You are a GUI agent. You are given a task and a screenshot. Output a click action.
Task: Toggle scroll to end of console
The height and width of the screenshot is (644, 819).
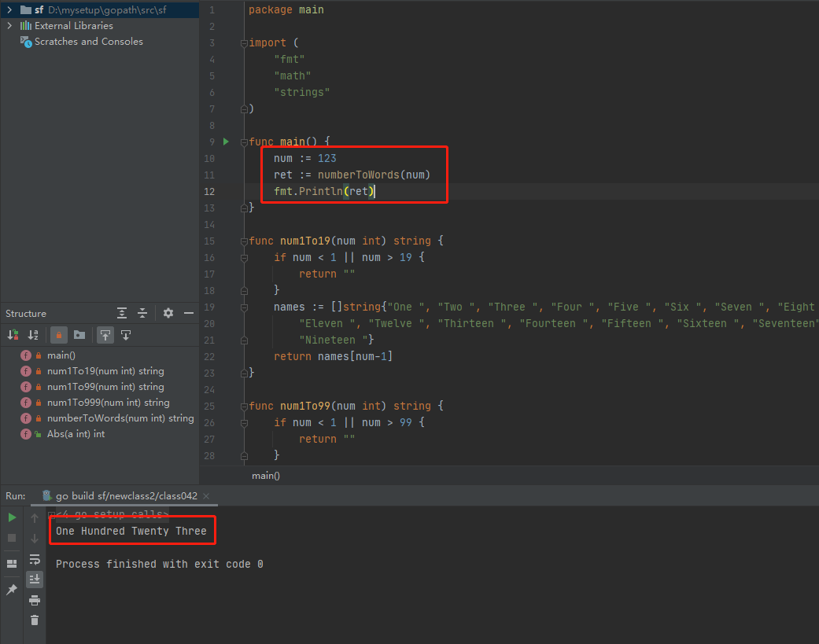pos(35,579)
